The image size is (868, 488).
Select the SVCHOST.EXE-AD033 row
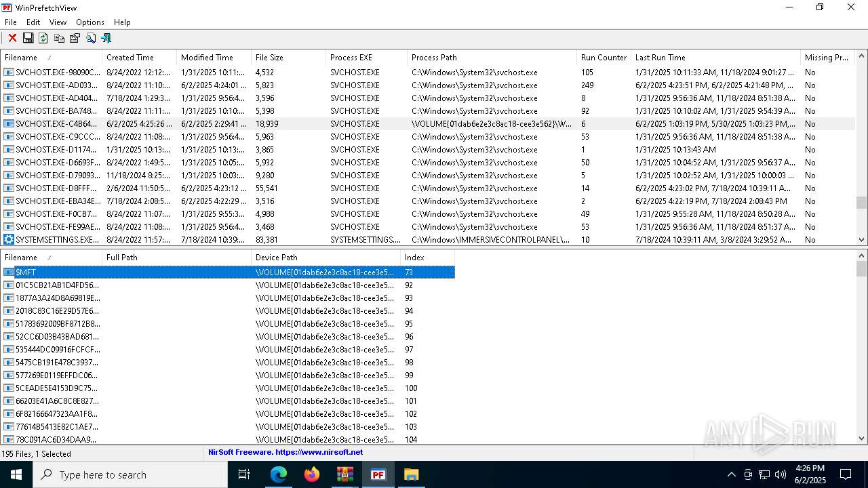click(429, 85)
